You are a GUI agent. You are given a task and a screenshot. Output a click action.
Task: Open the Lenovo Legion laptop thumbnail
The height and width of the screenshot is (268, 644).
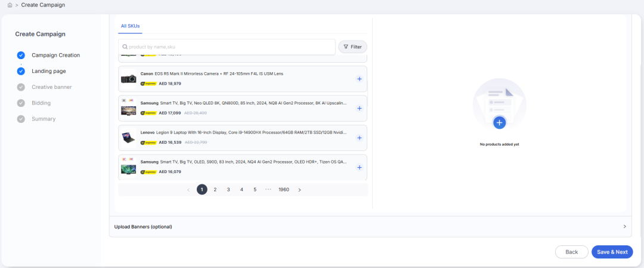click(x=129, y=138)
